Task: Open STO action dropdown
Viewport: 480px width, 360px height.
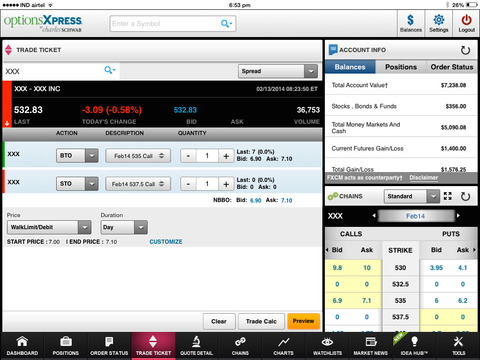Action: 77,184
